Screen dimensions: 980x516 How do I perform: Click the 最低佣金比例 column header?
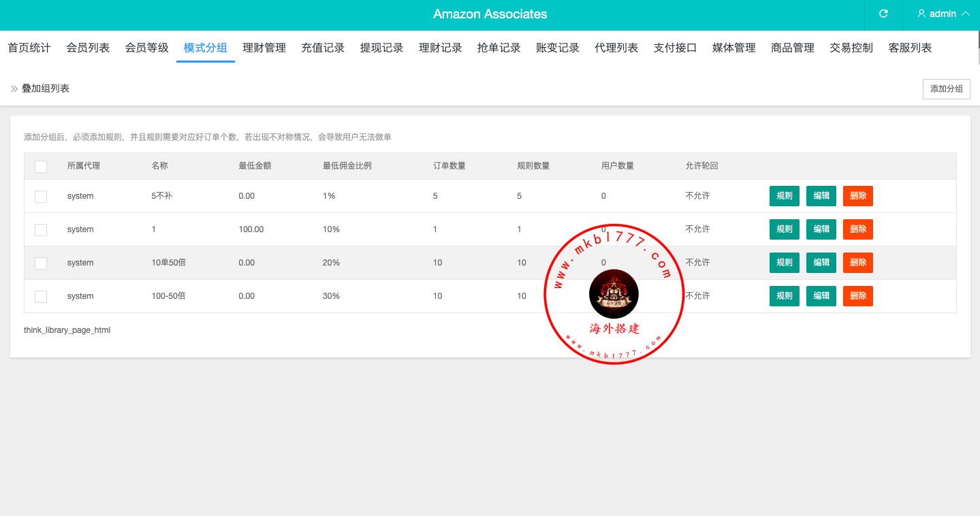pos(347,166)
